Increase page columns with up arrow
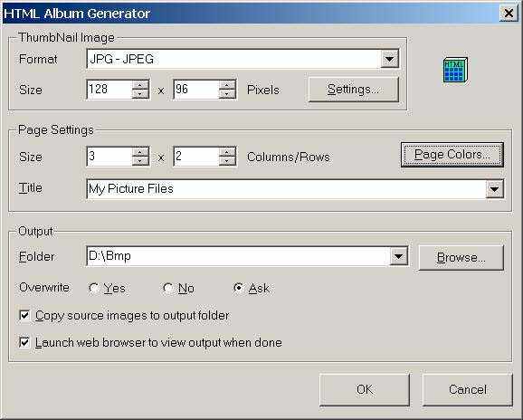The width and height of the screenshot is (523, 420). (140, 152)
